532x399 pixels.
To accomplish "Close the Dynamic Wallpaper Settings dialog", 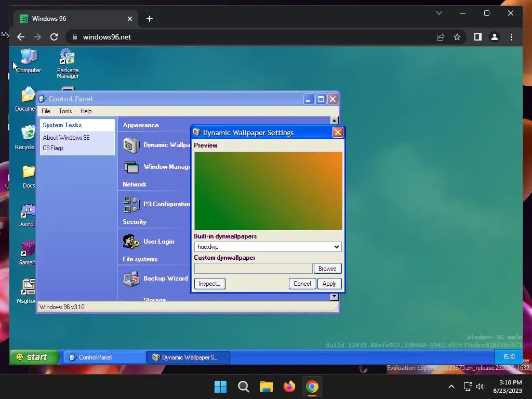I will pos(338,132).
